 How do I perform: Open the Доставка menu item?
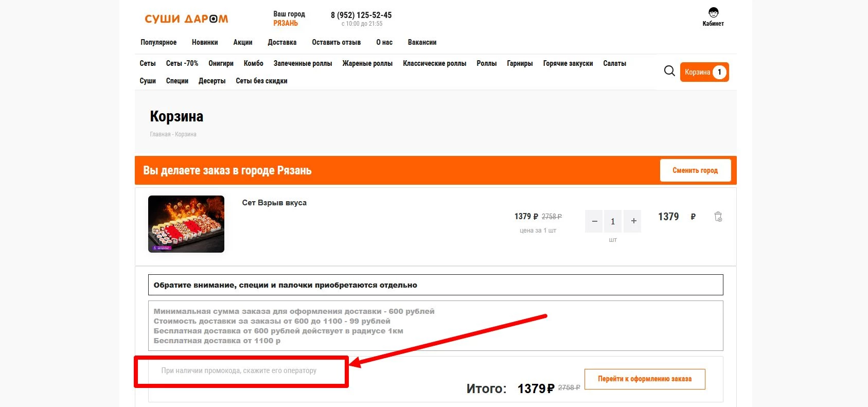(x=282, y=42)
